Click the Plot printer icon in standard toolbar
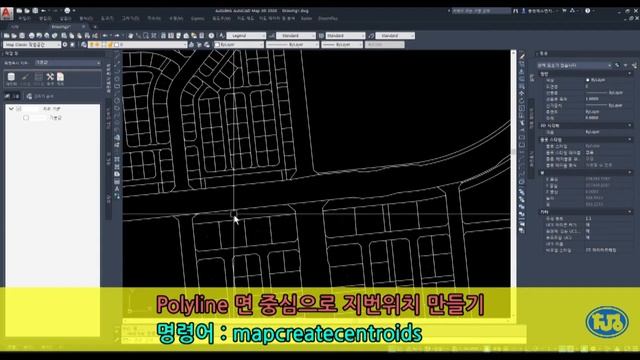Image resolution: width=640 pixels, height=360 pixels. click(31, 36)
